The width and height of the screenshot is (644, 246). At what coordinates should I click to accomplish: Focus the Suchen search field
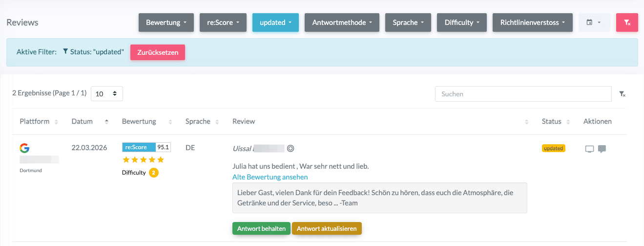523,94
